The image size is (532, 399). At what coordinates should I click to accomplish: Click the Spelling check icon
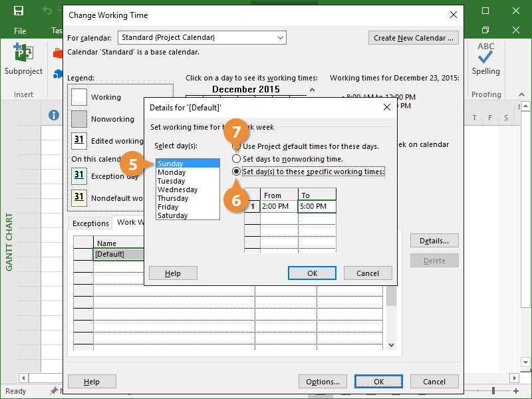click(x=485, y=55)
